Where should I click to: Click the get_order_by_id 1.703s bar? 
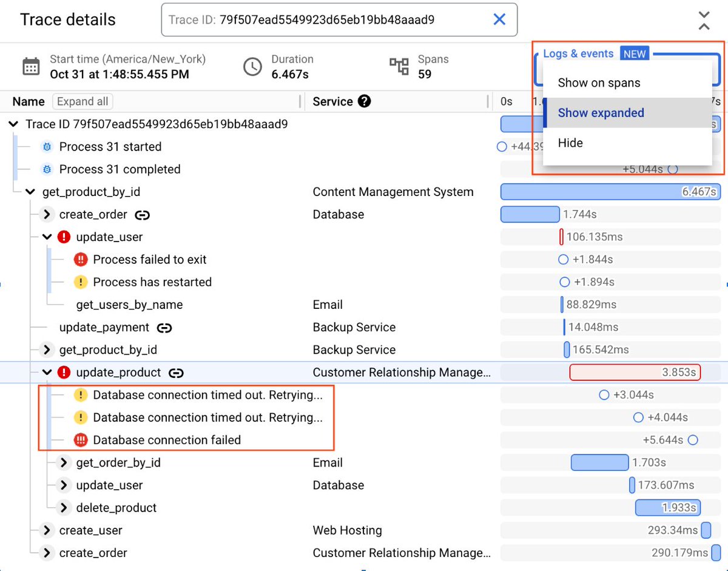pos(600,463)
